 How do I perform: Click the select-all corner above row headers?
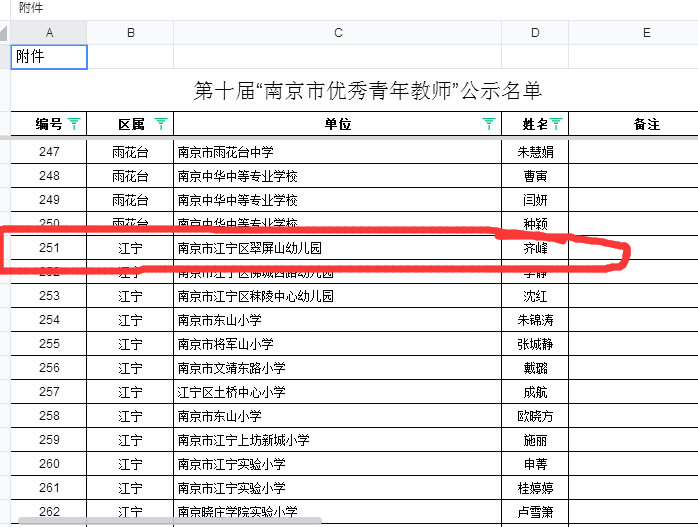coord(5,33)
